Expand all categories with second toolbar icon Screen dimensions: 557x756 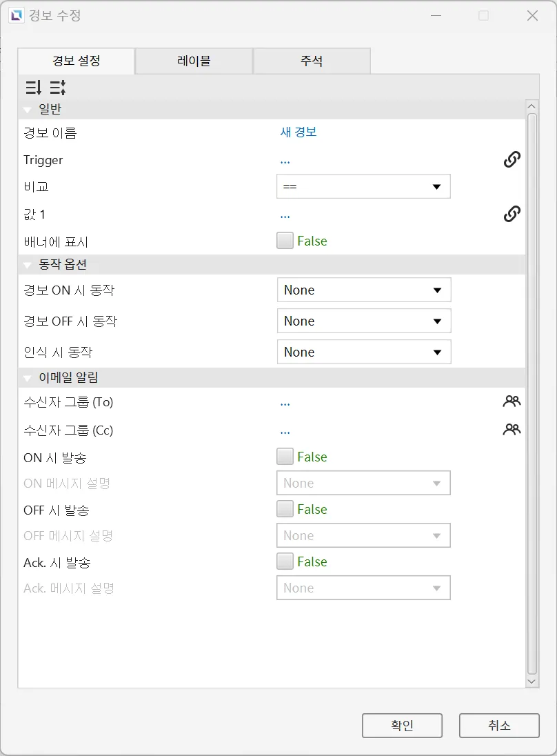(x=58, y=88)
